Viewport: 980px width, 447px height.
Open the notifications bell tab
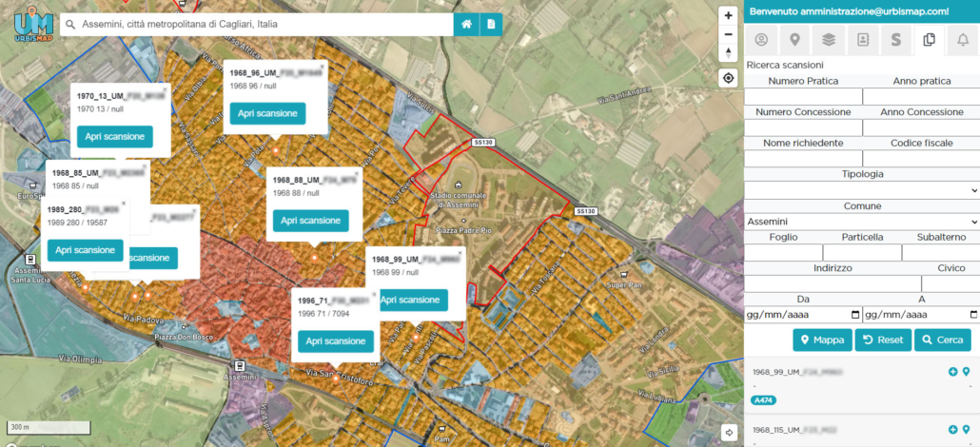coord(963,40)
